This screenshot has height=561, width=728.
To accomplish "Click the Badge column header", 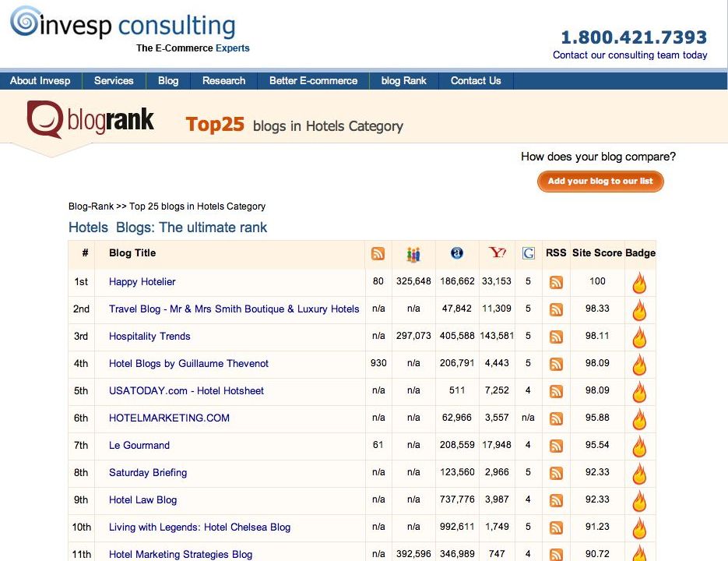I will pos(640,253).
